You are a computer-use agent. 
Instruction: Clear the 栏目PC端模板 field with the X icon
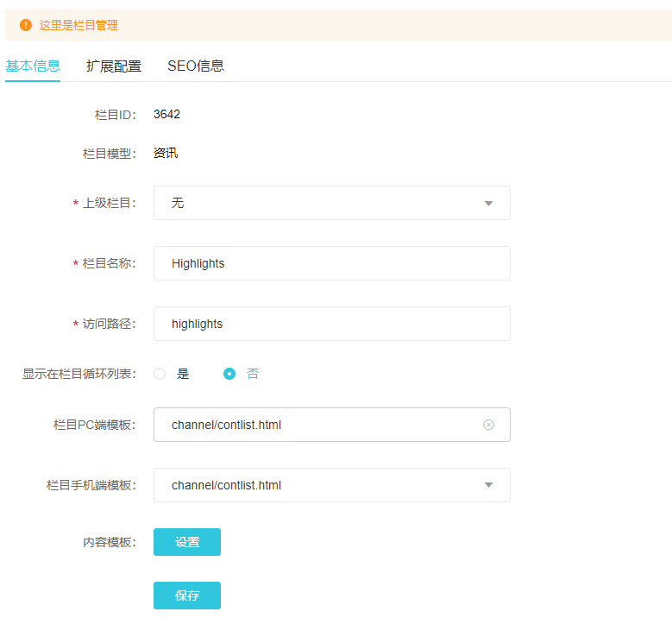pyautogui.click(x=488, y=425)
